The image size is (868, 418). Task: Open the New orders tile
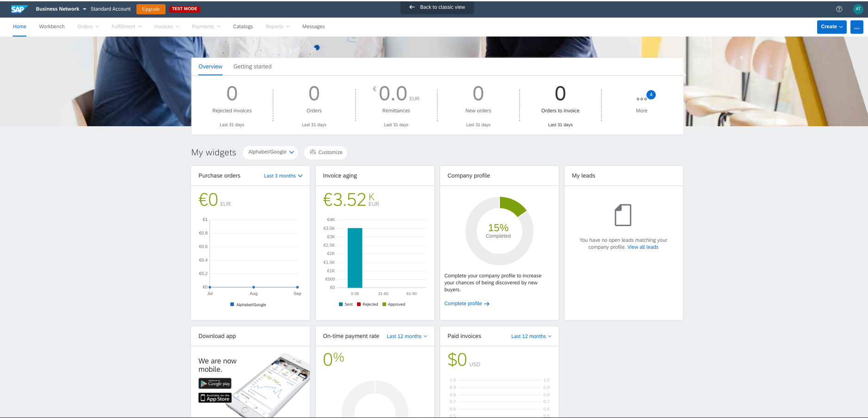pos(478,105)
